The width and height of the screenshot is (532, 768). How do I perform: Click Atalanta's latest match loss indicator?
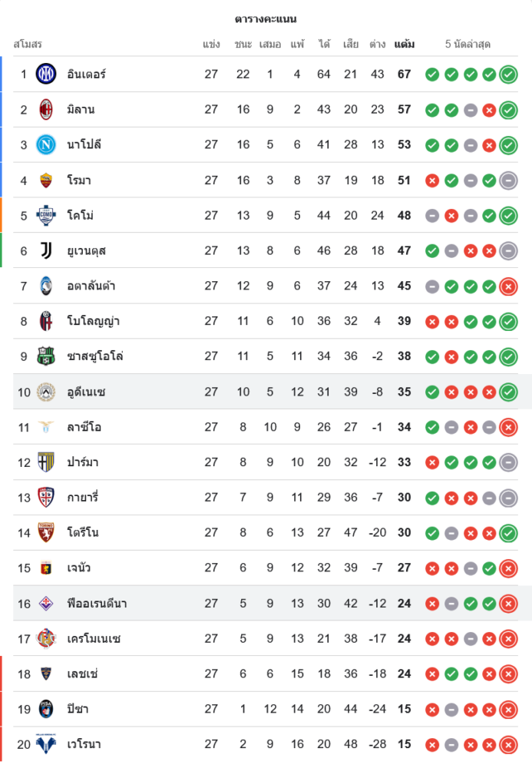pos(508,286)
